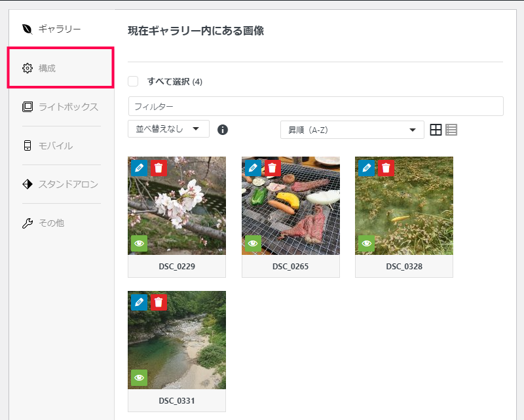Image resolution: width=524 pixels, height=420 pixels.
Task: Delete image DSC_0331 with trash icon
Action: [159, 302]
